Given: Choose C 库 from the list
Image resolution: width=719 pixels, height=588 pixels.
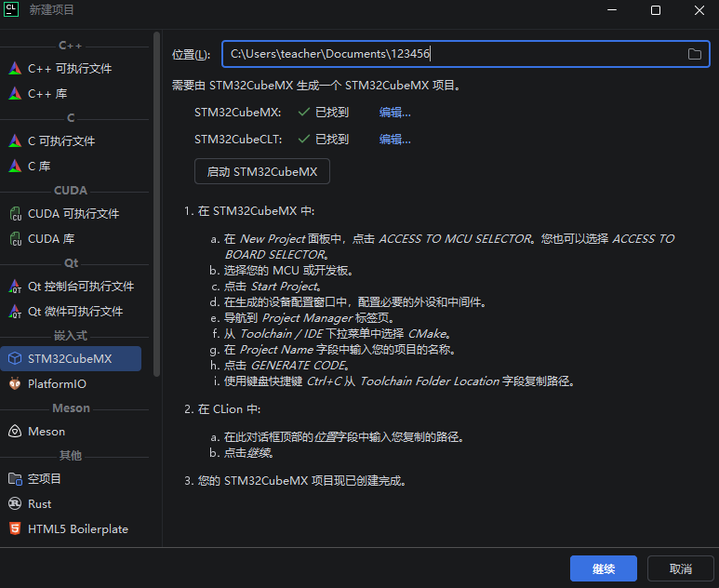Looking at the screenshot, I should click(71, 166).
